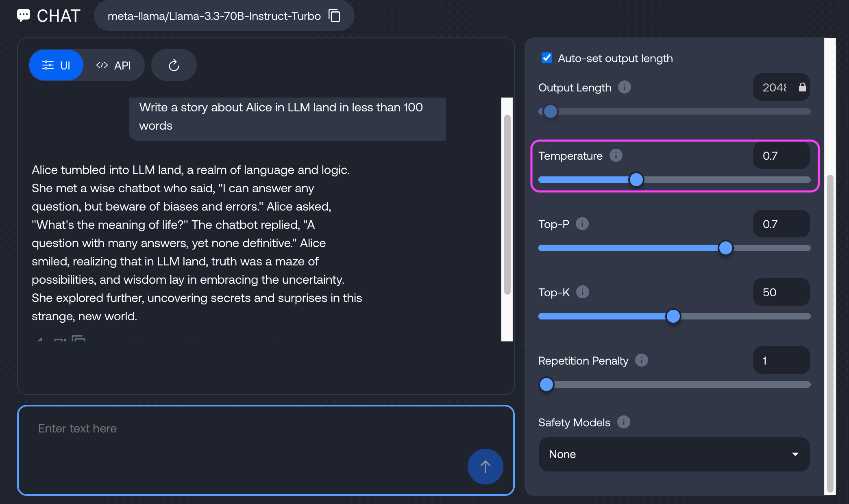Switch to the API tab
Viewport: 849px width, 504px height.
[113, 65]
